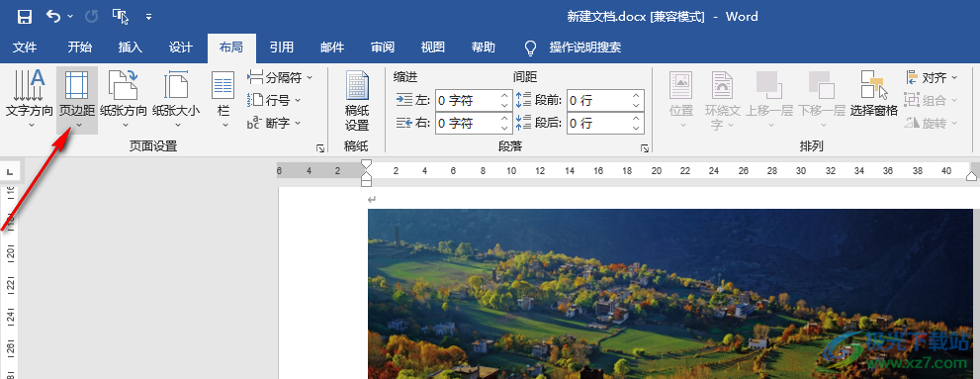
Task: Select the 布局 tab
Action: point(231,47)
